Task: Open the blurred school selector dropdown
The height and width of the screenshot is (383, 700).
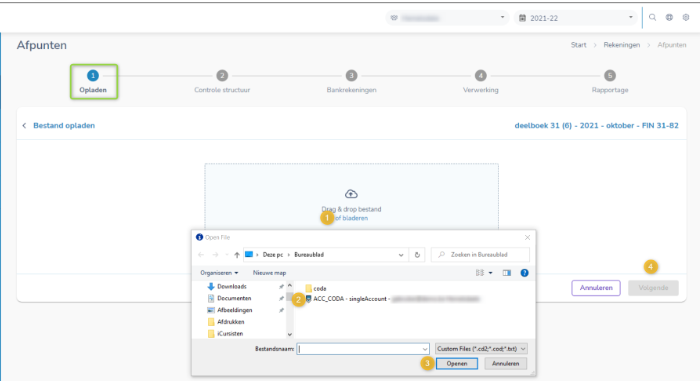Action: coord(446,18)
